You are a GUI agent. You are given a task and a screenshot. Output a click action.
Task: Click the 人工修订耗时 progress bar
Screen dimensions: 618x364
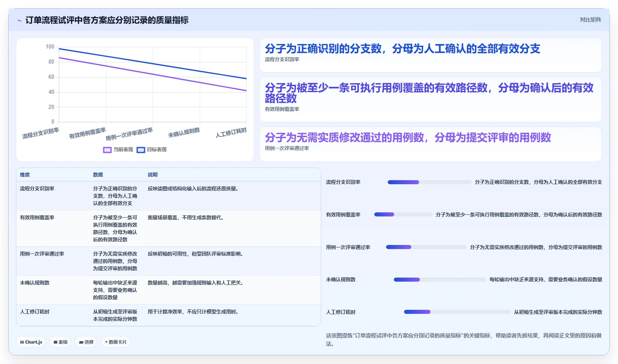pyautogui.click(x=457, y=312)
